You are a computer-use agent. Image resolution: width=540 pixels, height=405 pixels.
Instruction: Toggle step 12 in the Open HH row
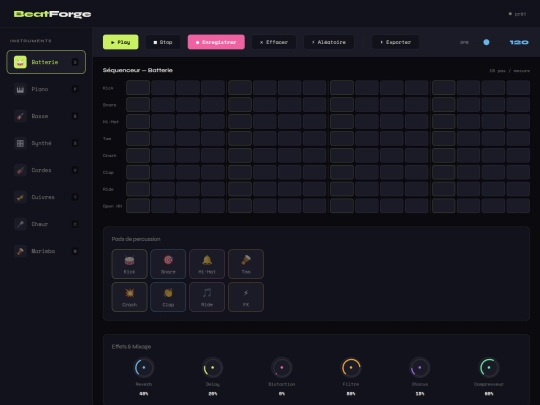[416, 206]
